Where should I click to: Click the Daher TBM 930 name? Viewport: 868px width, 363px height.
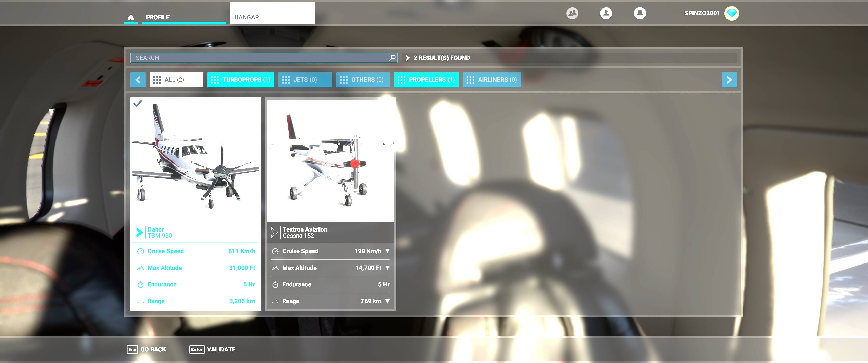pyautogui.click(x=160, y=233)
